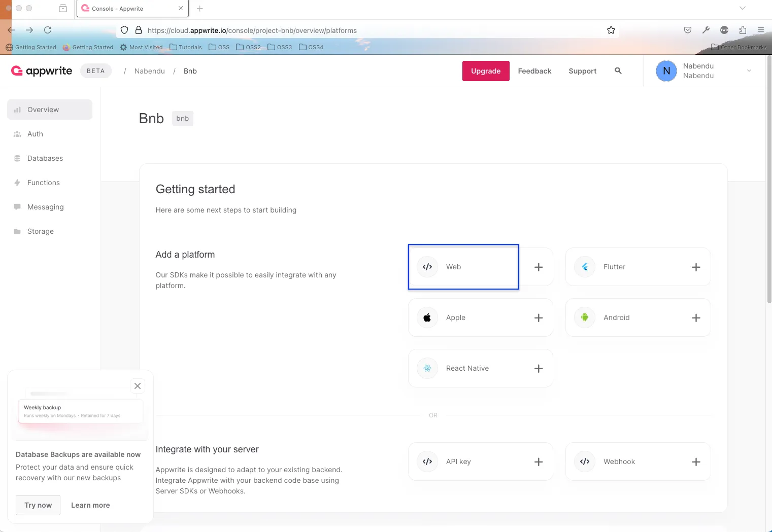This screenshot has height=532, width=772.
Task: Open the Tutorials bookmarks folder
Action: [x=186, y=47]
